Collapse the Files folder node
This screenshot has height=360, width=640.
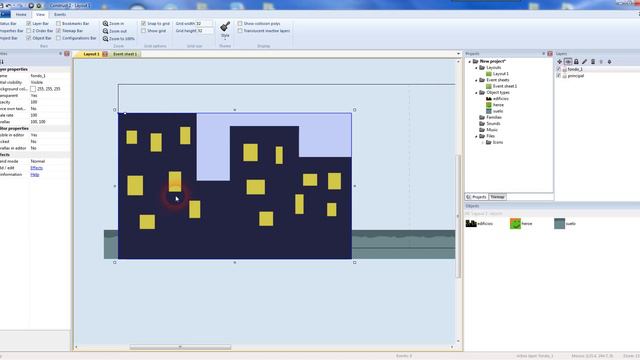click(476, 136)
